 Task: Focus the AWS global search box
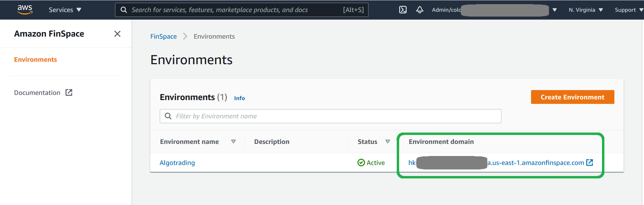(241, 10)
